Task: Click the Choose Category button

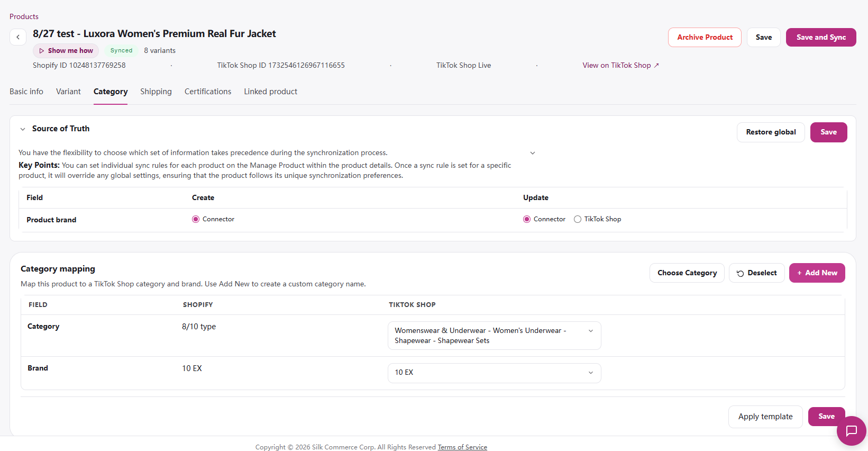Action: 687,273
